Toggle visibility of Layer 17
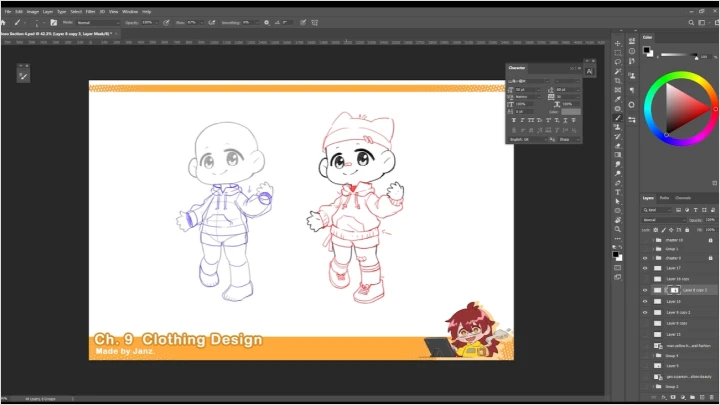 645,268
